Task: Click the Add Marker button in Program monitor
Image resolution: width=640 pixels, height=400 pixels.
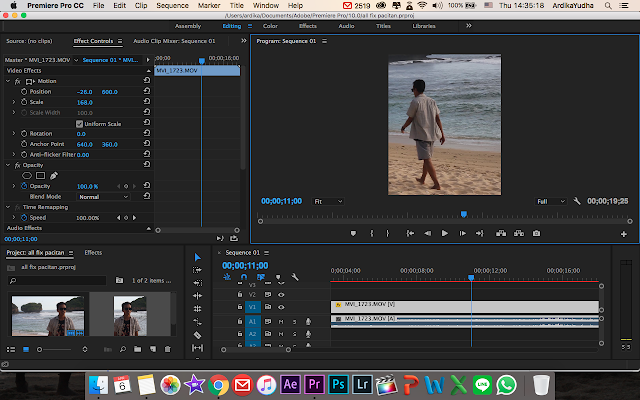Action: [353, 233]
